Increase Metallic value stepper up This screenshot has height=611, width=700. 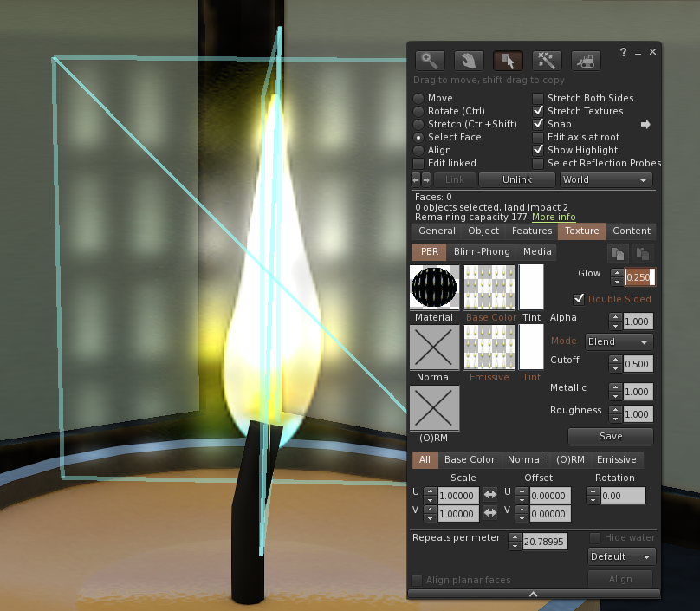pos(616,387)
